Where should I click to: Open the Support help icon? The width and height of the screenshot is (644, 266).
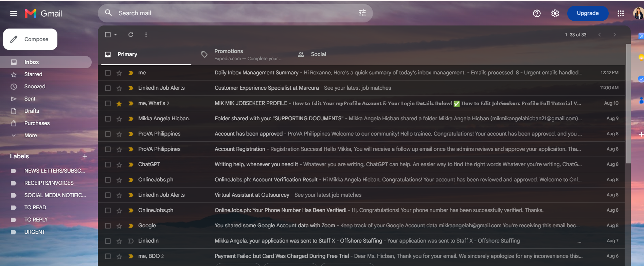point(537,14)
